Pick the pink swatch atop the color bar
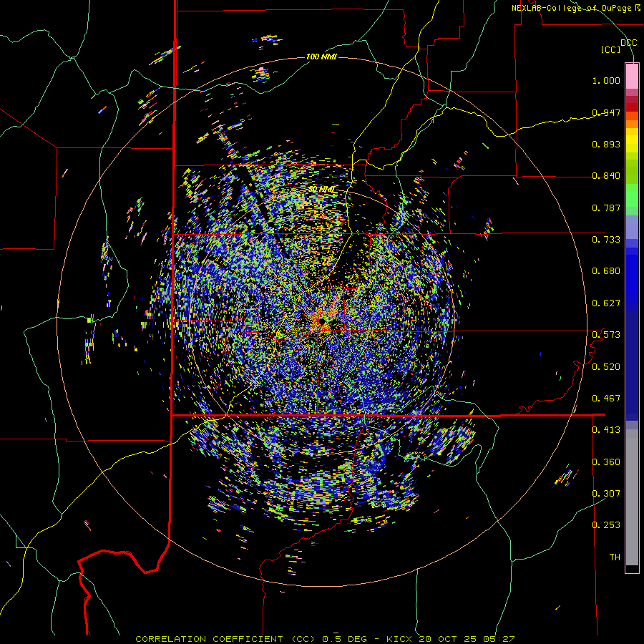 click(x=632, y=76)
